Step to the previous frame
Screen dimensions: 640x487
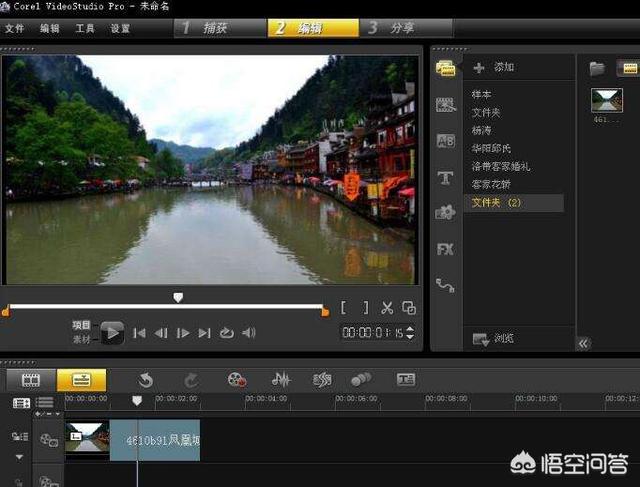(x=161, y=333)
